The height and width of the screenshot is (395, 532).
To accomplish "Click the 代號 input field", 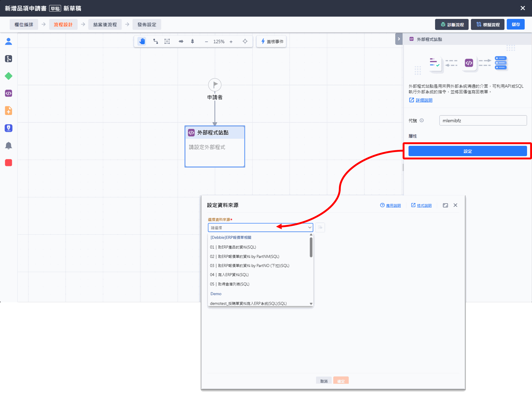I will point(483,120).
